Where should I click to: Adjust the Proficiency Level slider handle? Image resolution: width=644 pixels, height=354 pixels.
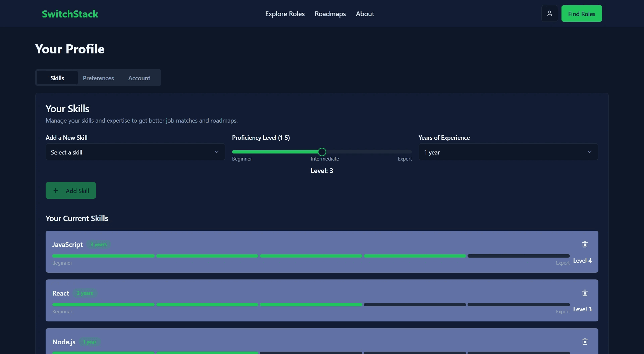pyautogui.click(x=322, y=152)
